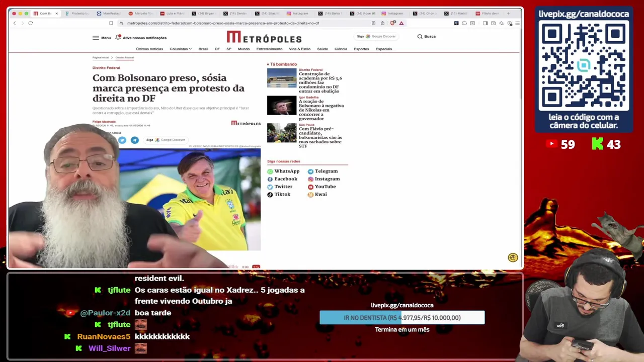Click the bookmark icon beside the address bar

111,23
